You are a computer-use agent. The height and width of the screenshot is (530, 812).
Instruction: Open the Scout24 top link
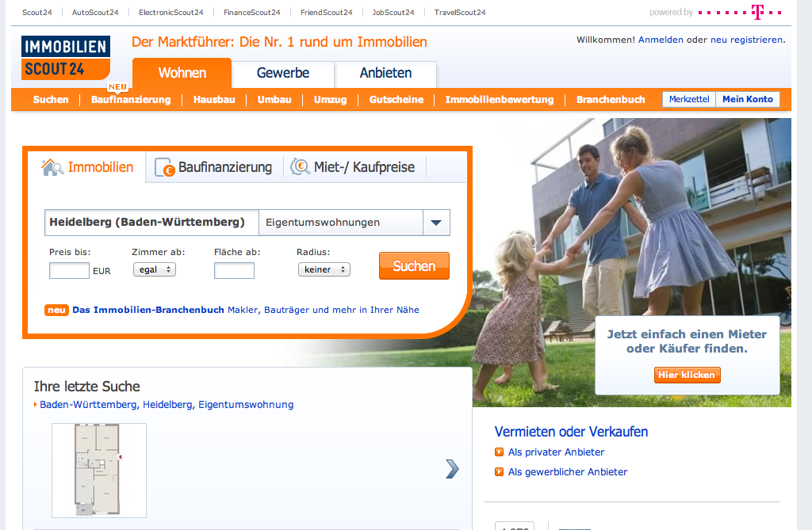36,13
